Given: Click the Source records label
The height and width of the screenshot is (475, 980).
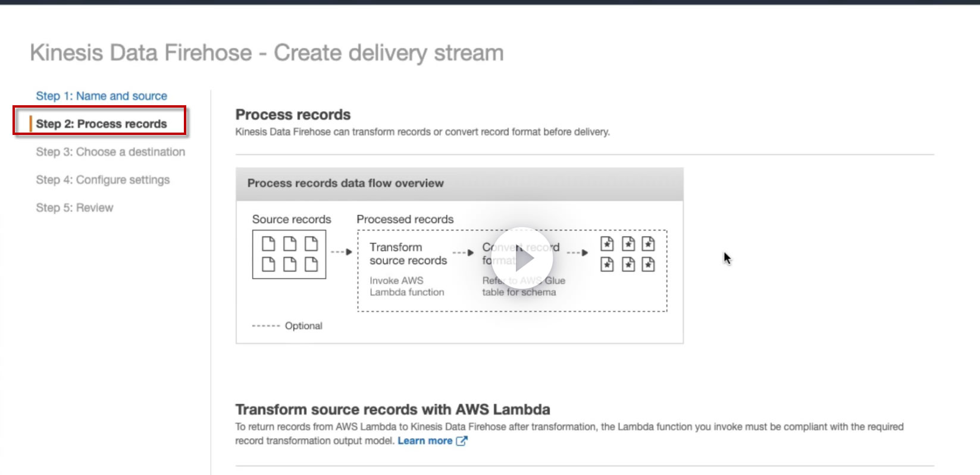Looking at the screenshot, I should point(292,219).
